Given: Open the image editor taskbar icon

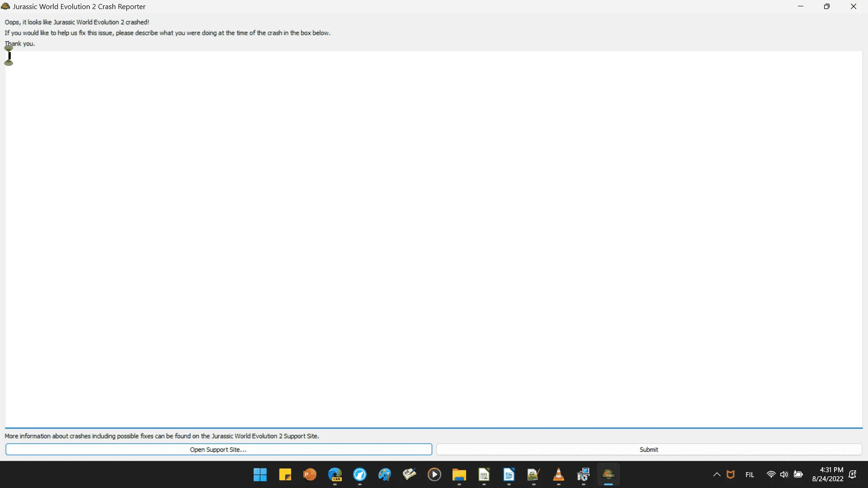Looking at the screenshot, I should (534, 474).
